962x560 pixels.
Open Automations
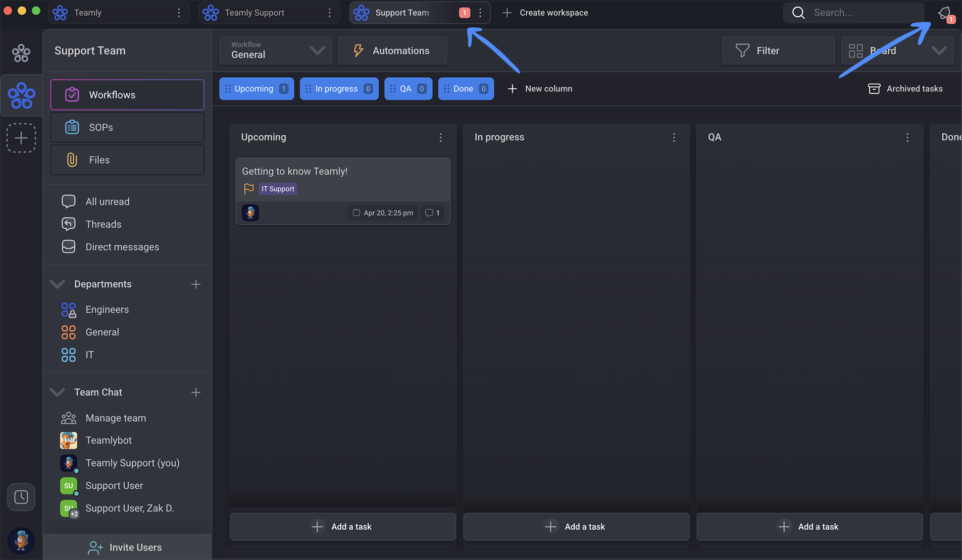tap(392, 50)
